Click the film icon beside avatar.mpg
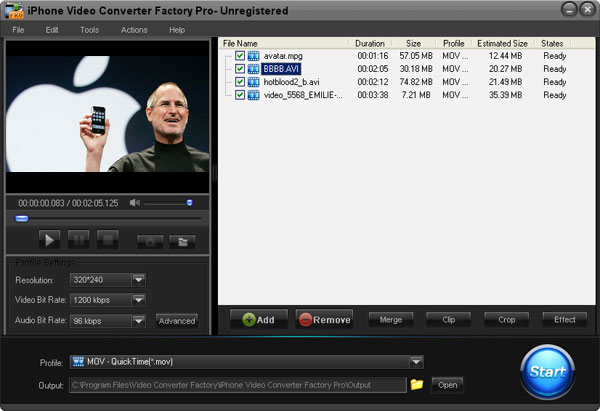 pyautogui.click(x=253, y=56)
